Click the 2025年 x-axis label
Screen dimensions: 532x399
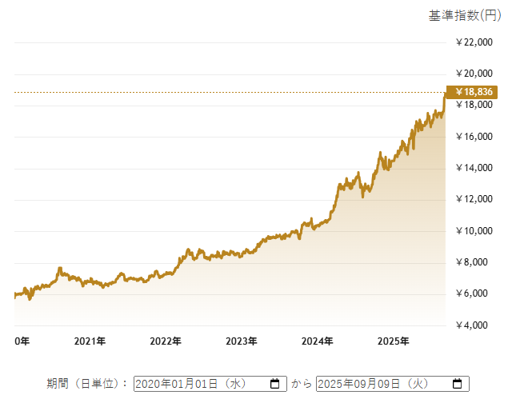point(394,341)
